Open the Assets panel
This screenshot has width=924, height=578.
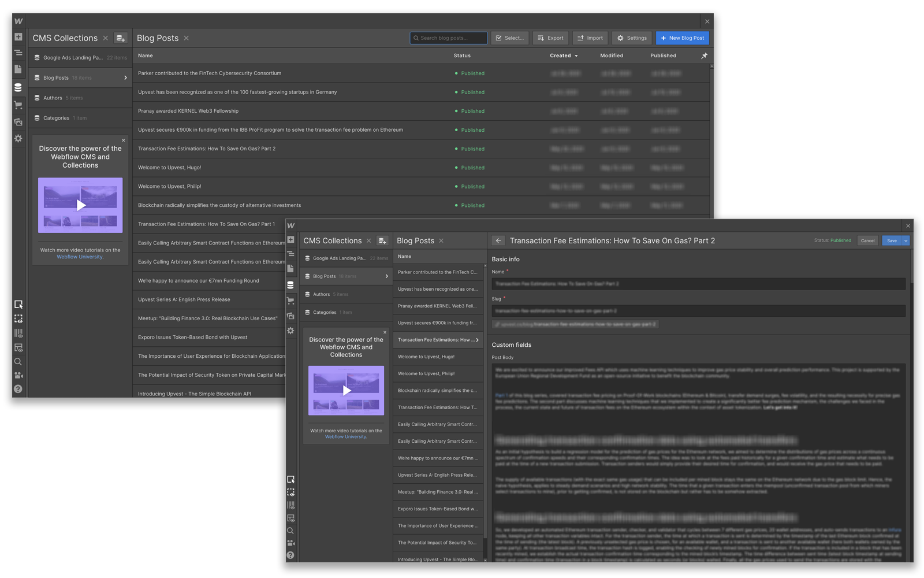[18, 122]
